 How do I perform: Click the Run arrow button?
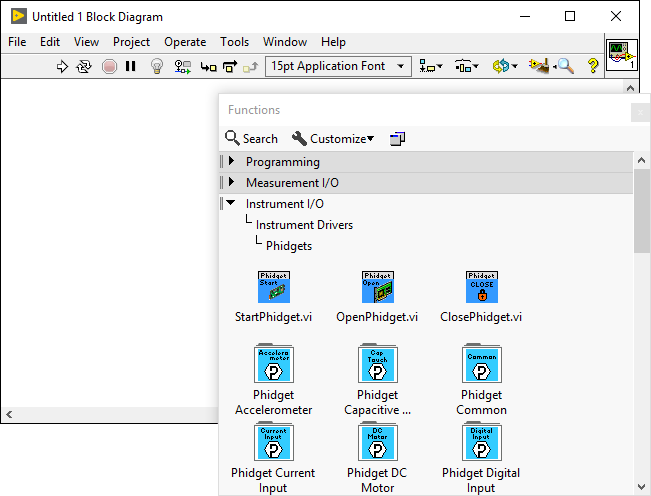[62, 66]
